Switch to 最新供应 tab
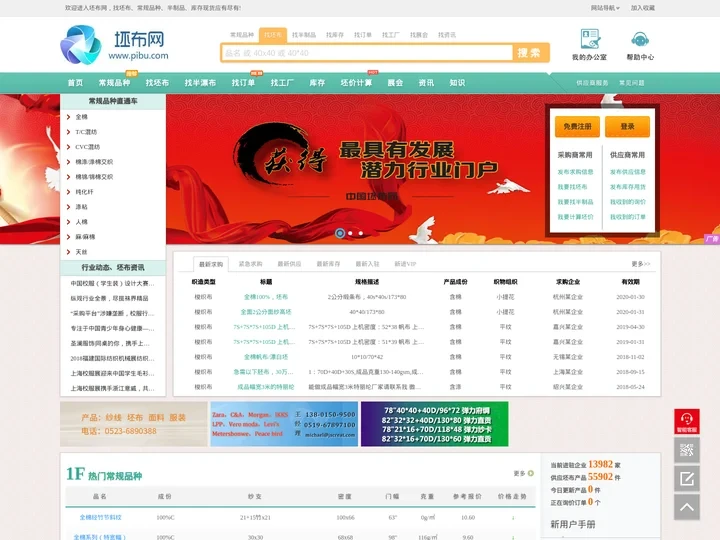 tap(289, 264)
